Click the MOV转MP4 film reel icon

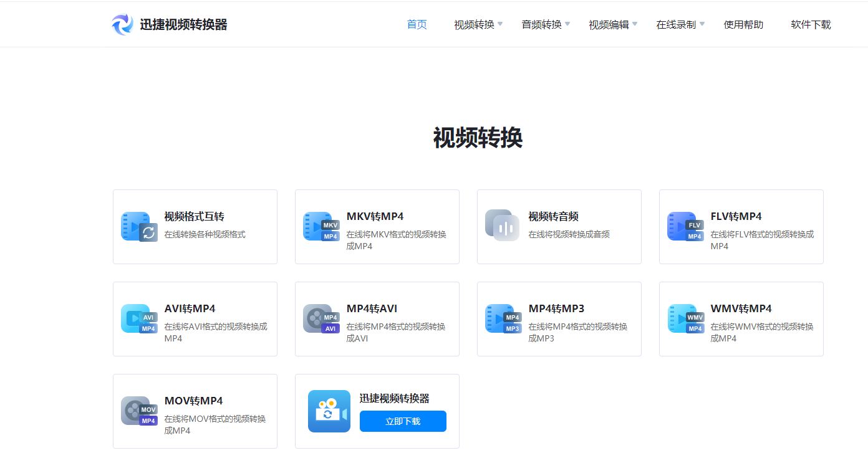pyautogui.click(x=139, y=411)
